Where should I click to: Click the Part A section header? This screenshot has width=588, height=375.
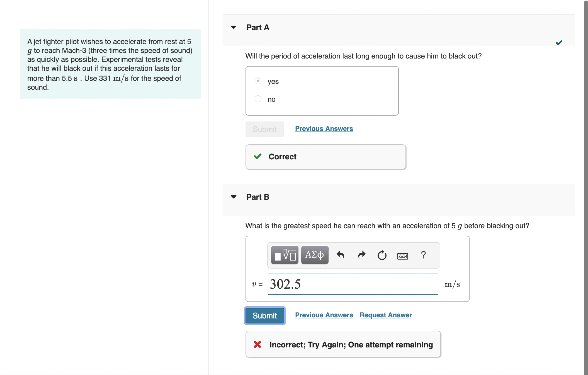point(257,27)
